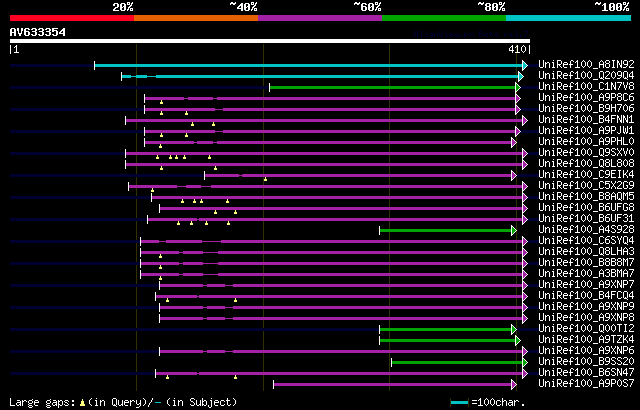This screenshot has width=640, height=410.
Task: Click the yellow gap marker under the A9PHL0 bar
Action: coord(160,146)
